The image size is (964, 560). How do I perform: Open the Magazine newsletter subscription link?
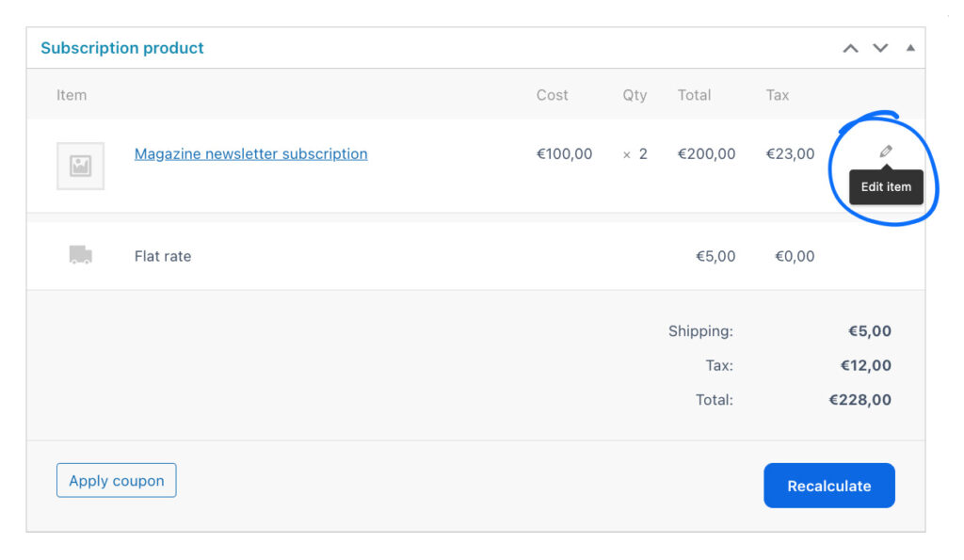coord(250,154)
